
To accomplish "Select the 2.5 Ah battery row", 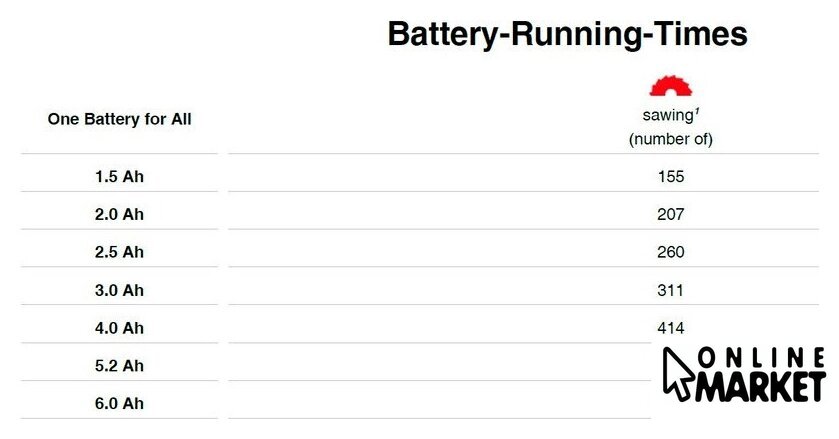I will click(x=120, y=252).
